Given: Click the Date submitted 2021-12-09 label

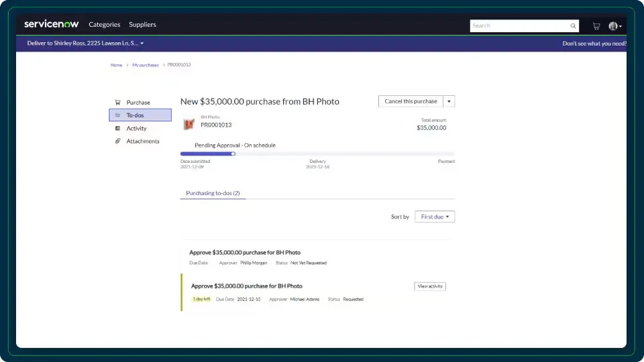Looking at the screenshot, I should tap(195, 164).
